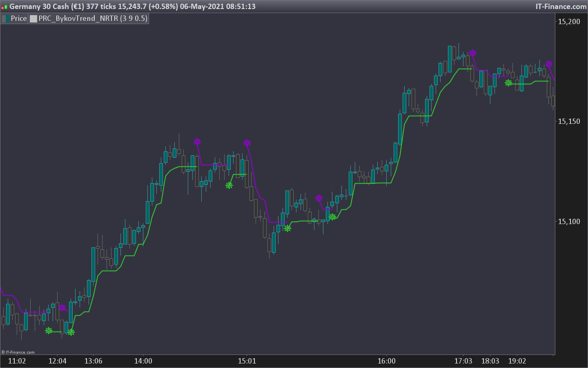Click the 06-May-2021 08:51:13 timestamp
This screenshot has width=588, height=368.
[218, 7]
